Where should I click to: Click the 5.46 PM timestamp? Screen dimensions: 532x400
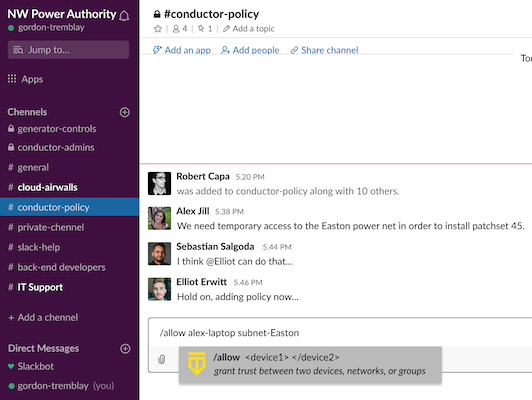pyautogui.click(x=248, y=282)
